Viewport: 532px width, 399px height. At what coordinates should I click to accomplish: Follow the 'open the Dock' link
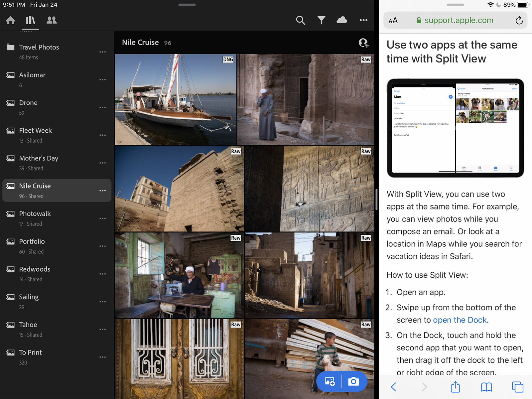click(460, 320)
